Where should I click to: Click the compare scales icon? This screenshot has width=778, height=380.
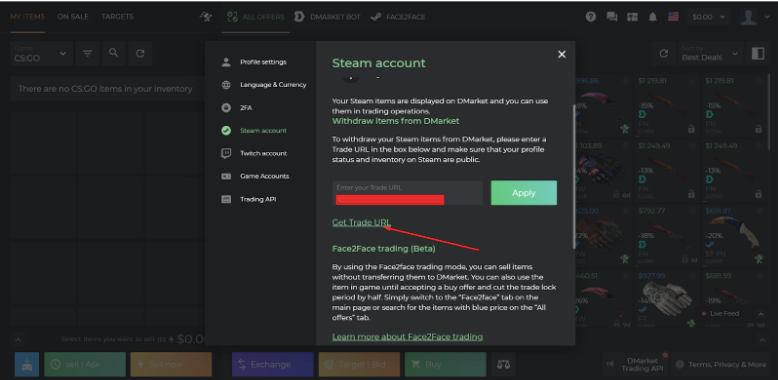pos(503,365)
